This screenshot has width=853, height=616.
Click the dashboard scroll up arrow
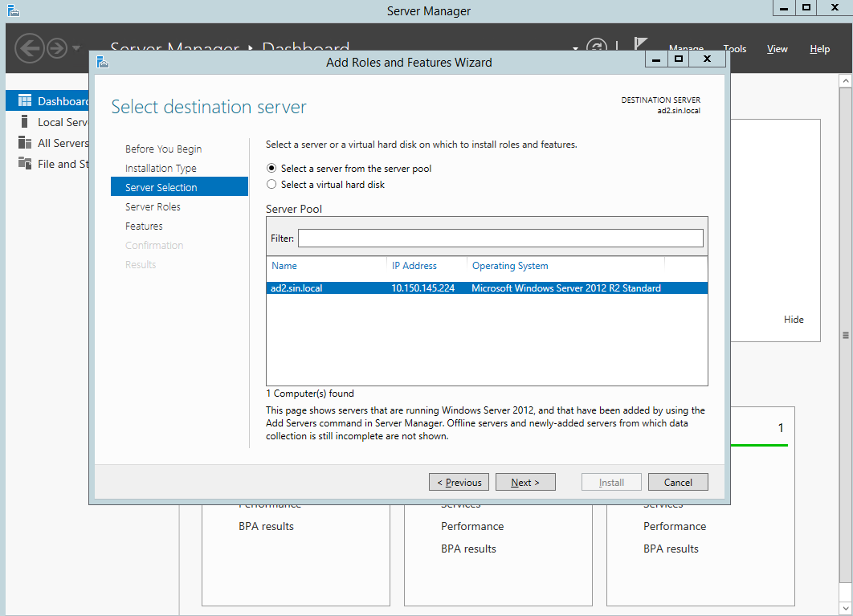[x=846, y=81]
